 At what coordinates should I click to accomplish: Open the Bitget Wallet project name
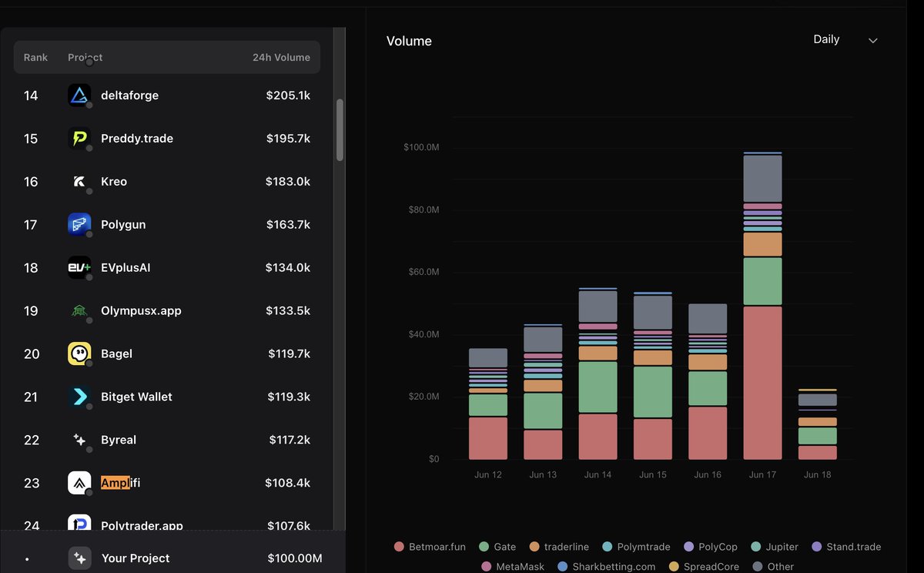tap(136, 397)
